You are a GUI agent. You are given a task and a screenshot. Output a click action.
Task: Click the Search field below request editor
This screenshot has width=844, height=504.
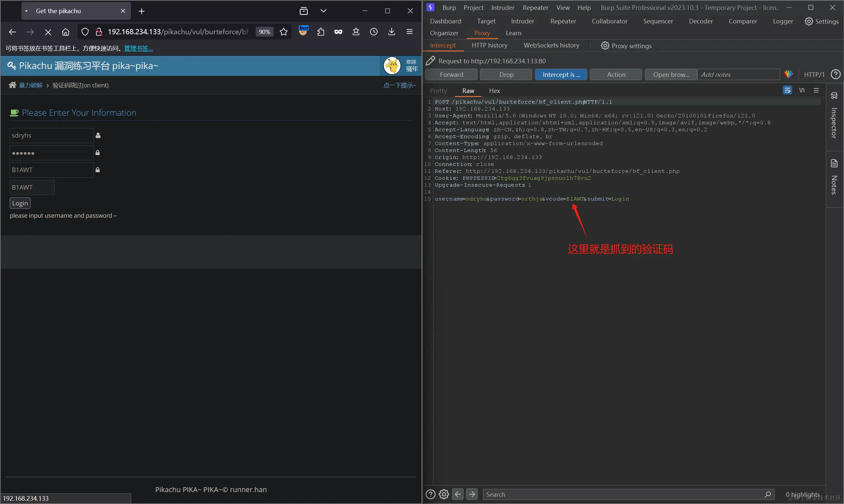[x=628, y=494]
